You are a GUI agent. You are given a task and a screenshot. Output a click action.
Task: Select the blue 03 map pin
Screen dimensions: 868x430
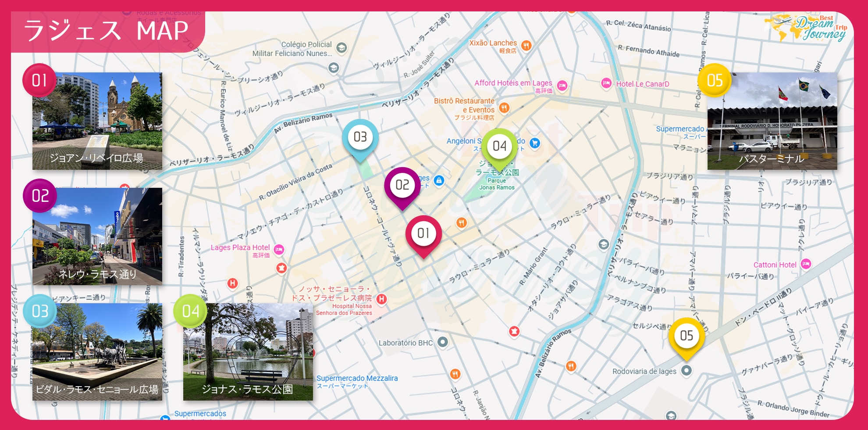[360, 140]
